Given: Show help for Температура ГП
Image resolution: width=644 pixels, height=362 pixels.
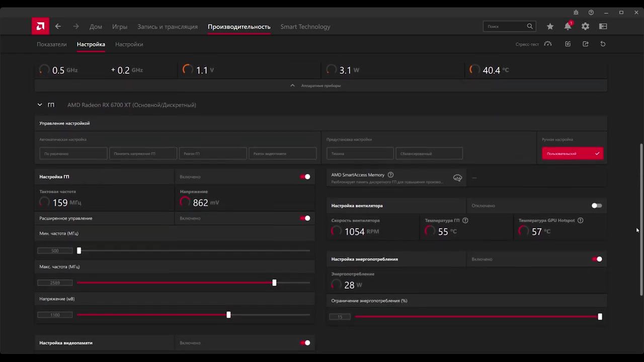Looking at the screenshot, I should tap(465, 220).
